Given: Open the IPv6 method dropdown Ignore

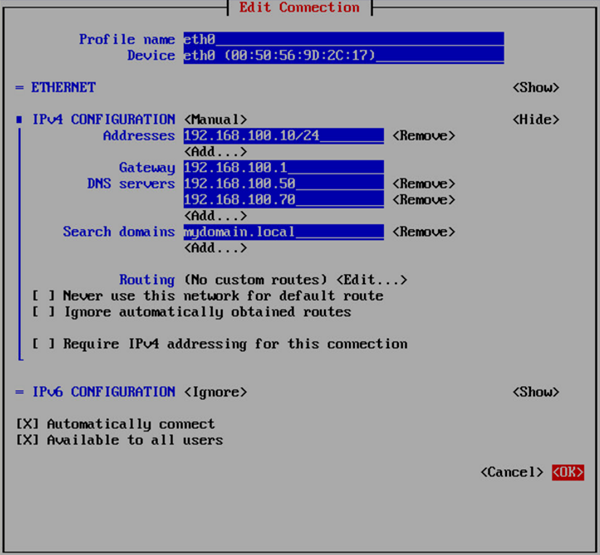Looking at the screenshot, I should pos(215,392).
